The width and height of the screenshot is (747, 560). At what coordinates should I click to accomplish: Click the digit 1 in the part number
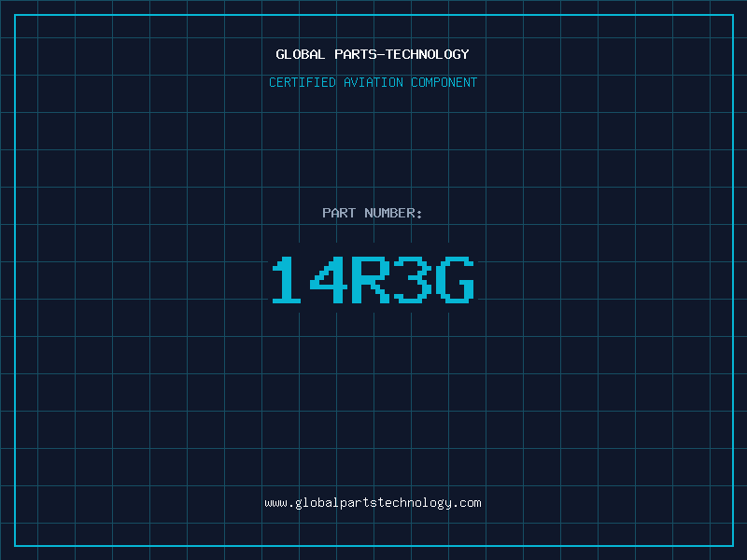pos(288,281)
